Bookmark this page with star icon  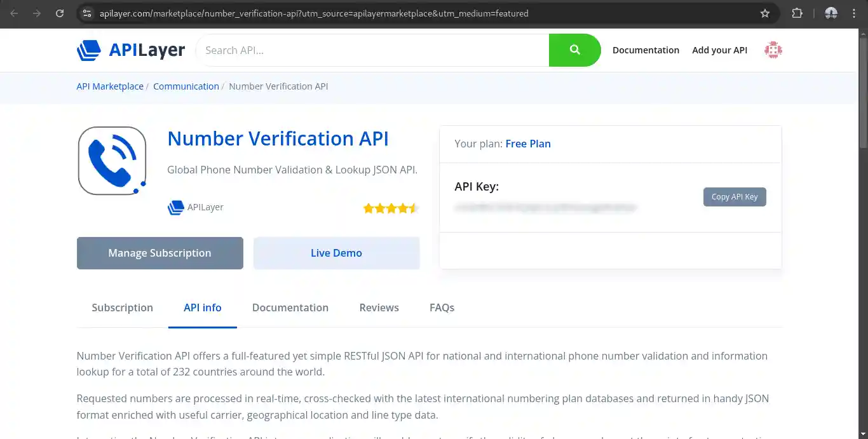(765, 13)
